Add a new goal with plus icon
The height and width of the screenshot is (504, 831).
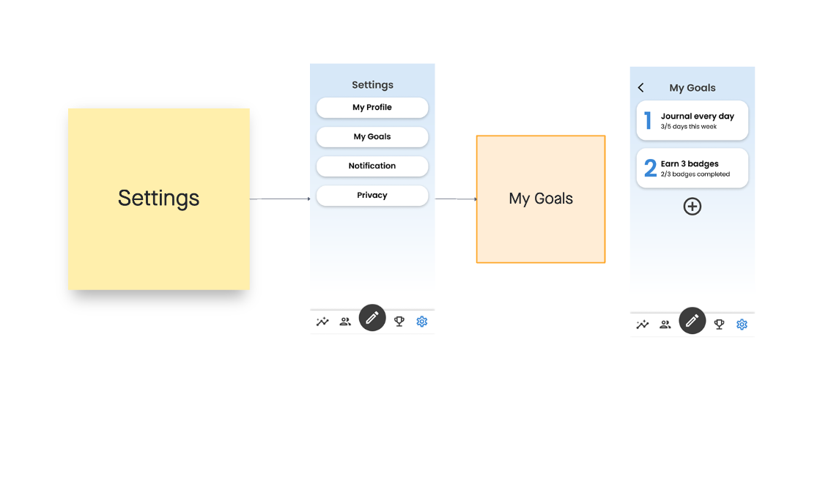tap(692, 206)
